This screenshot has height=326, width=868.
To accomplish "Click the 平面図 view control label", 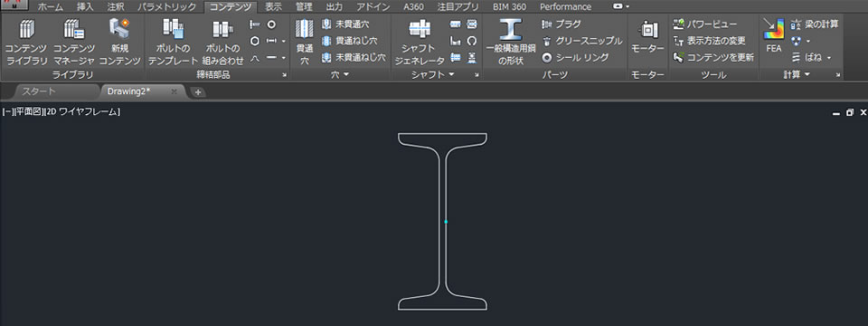I will point(28,112).
